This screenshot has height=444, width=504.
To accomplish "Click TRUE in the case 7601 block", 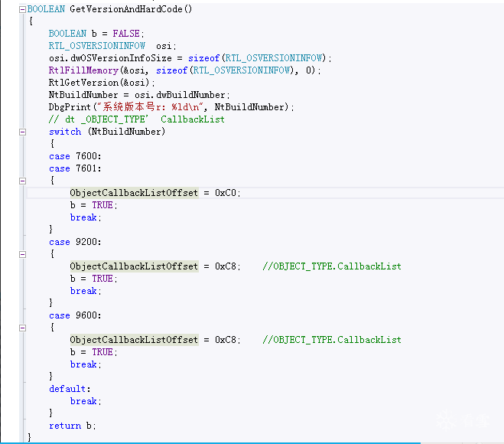I will [x=102, y=205].
